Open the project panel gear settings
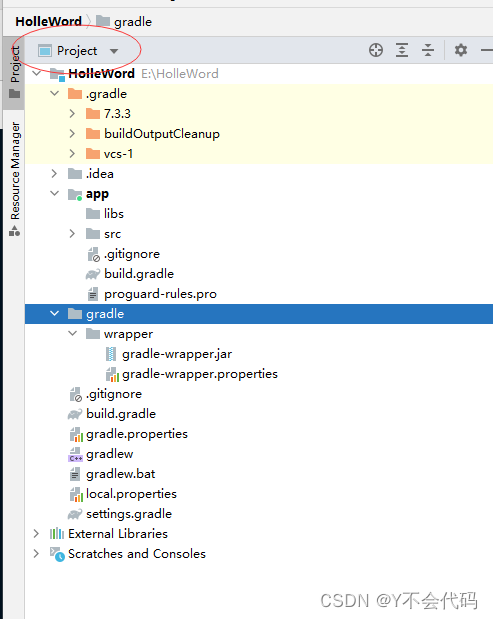The image size is (493, 619). [461, 51]
